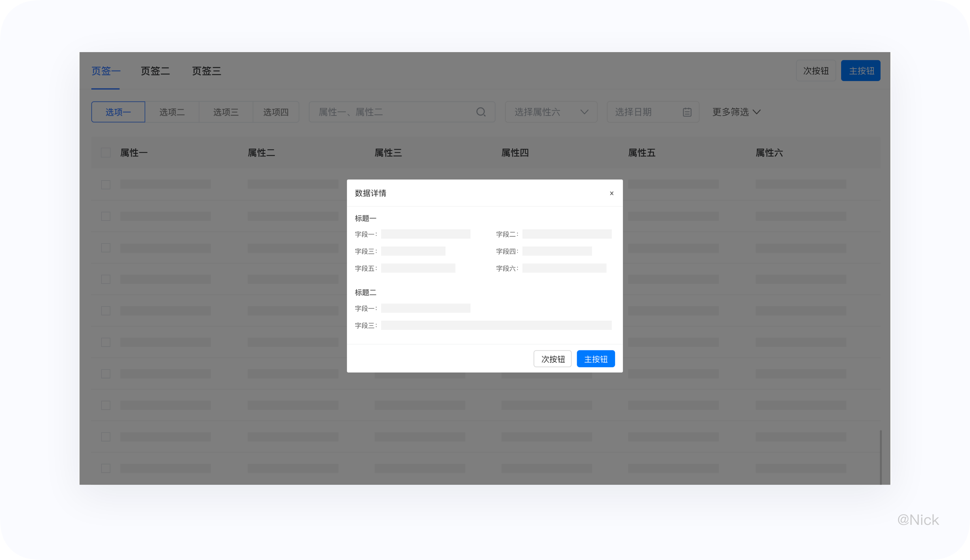Select the 页签一 tab
Image resolution: width=970 pixels, height=560 pixels.
pos(105,71)
